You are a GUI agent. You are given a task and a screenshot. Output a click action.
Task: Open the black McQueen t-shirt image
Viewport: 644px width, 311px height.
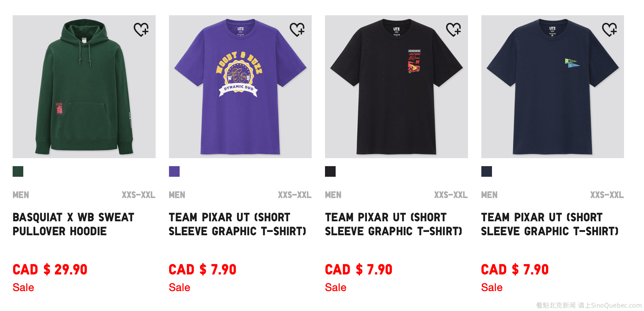(397, 87)
